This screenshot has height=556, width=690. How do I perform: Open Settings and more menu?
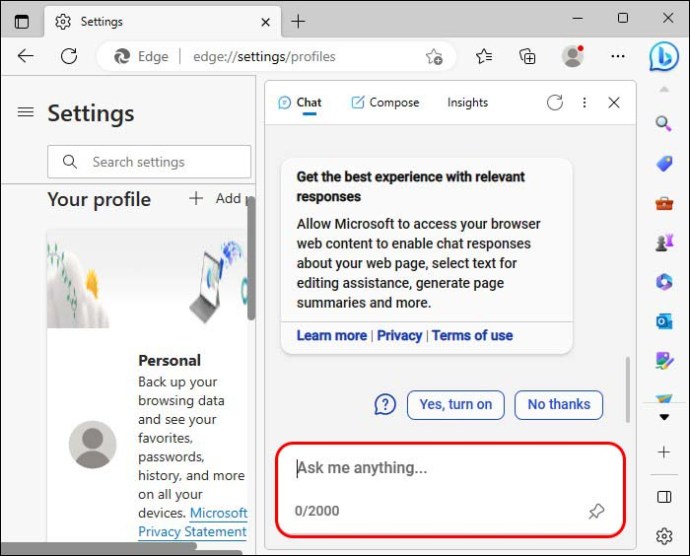618,56
